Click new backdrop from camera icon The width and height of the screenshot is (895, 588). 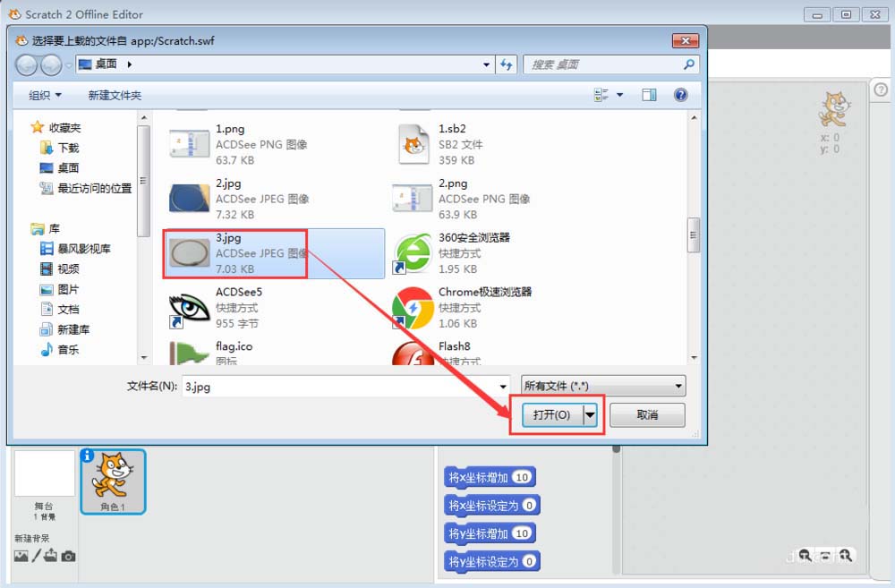click(68, 556)
